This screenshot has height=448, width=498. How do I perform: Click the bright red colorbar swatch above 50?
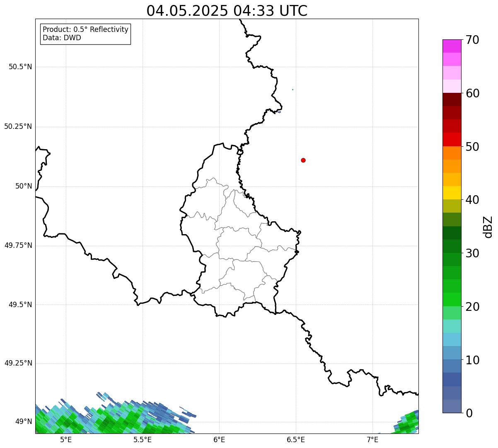pyautogui.click(x=452, y=139)
